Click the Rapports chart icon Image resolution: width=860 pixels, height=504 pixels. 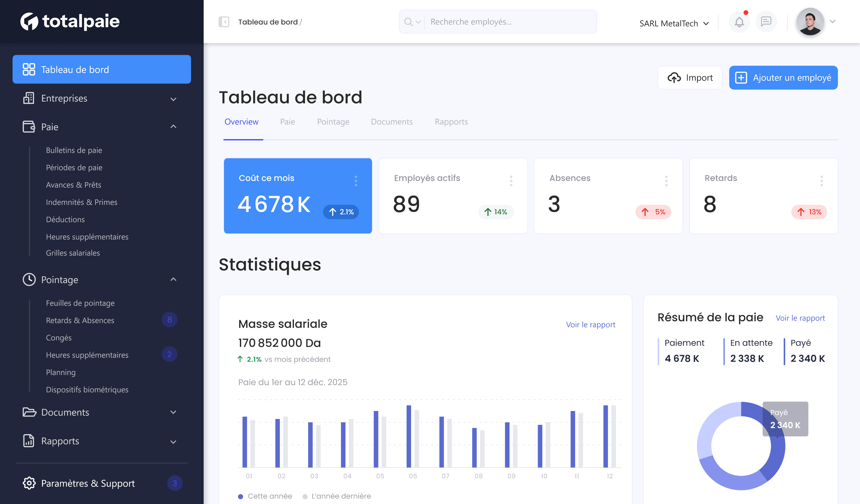click(29, 441)
